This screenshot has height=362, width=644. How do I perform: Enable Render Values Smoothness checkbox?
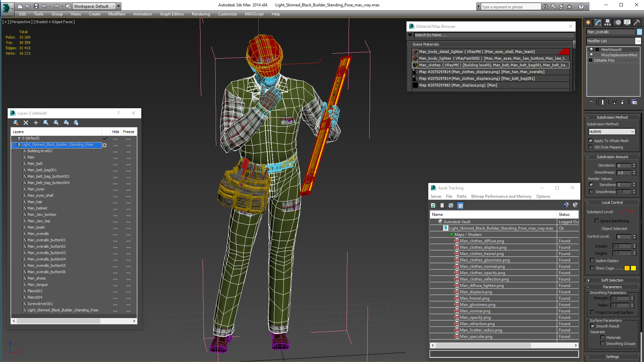point(591,192)
